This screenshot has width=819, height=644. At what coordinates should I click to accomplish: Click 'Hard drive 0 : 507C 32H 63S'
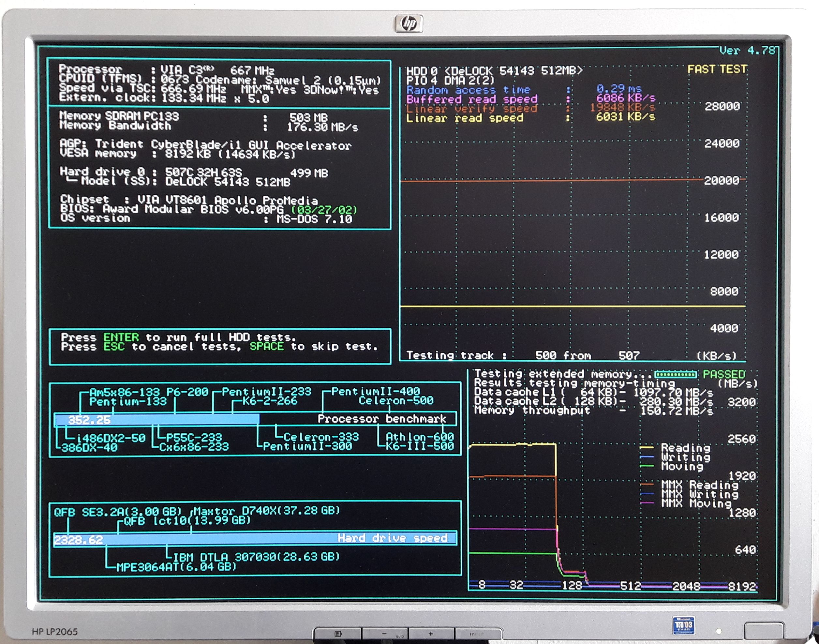tap(151, 172)
